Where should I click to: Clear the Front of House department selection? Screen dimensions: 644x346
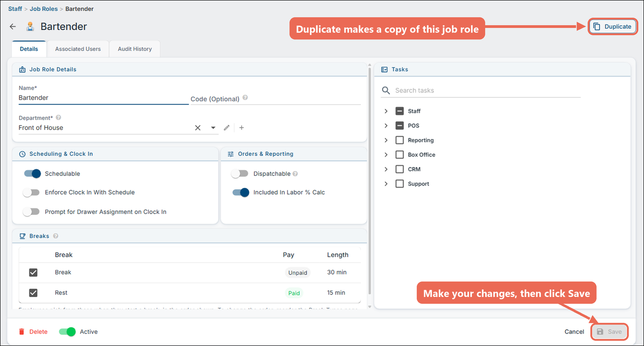coord(198,128)
